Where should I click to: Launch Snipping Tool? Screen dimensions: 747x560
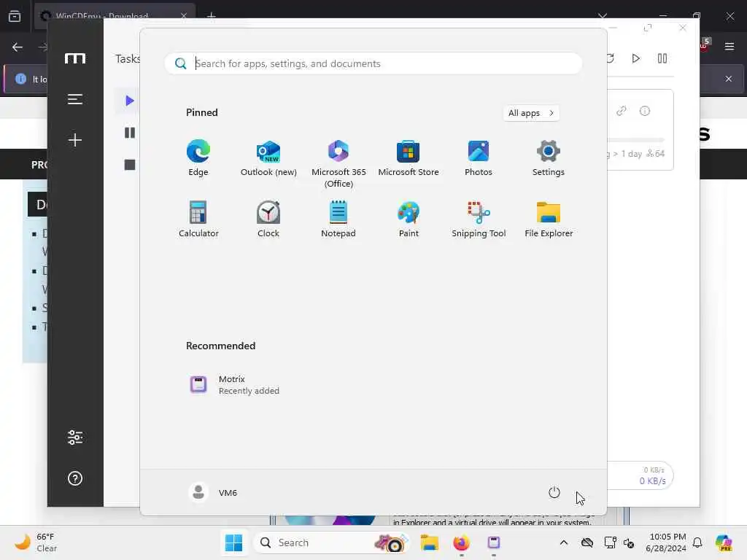(x=479, y=219)
